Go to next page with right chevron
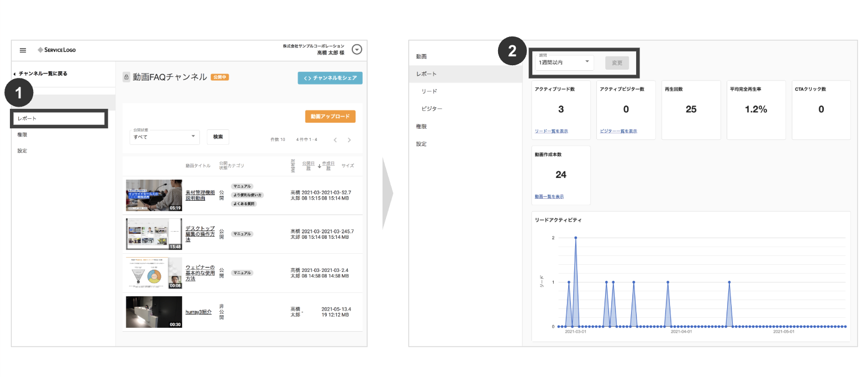 click(349, 140)
